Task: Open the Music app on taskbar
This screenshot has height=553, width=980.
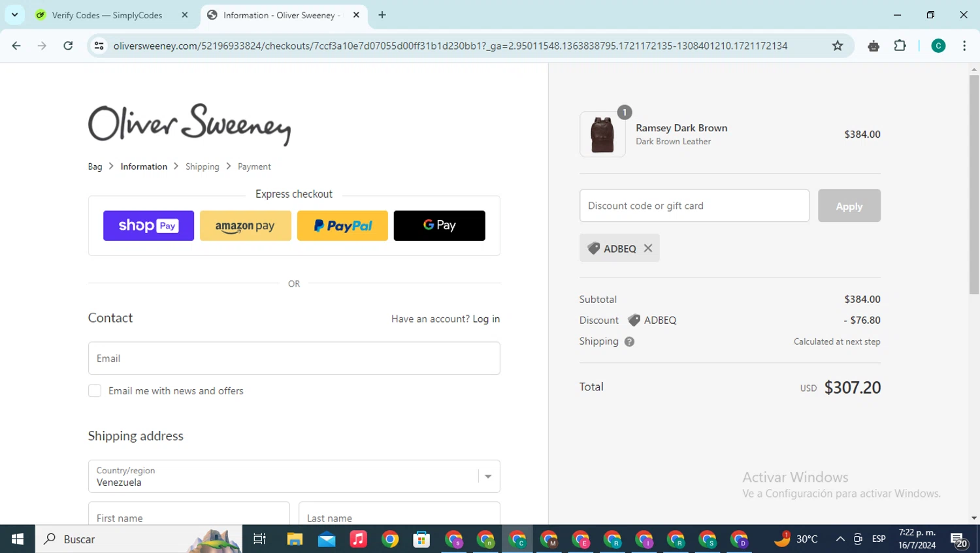Action: click(x=358, y=539)
